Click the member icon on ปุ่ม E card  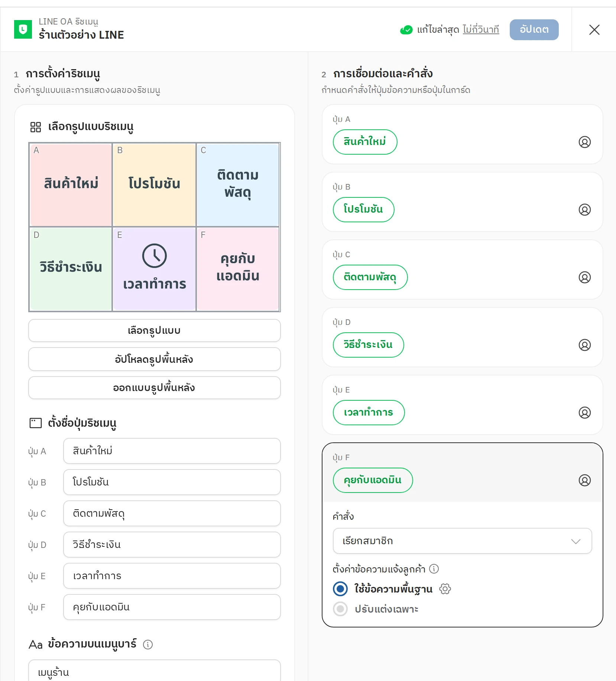[584, 413]
